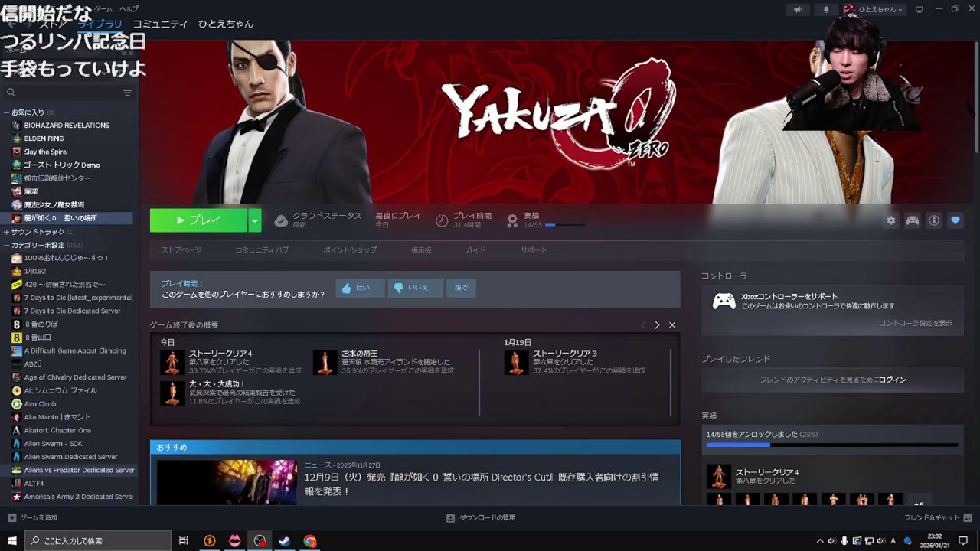Screen dimensions: 980x551
Task: Click the ABZÛ game icon
Action: 17,364
